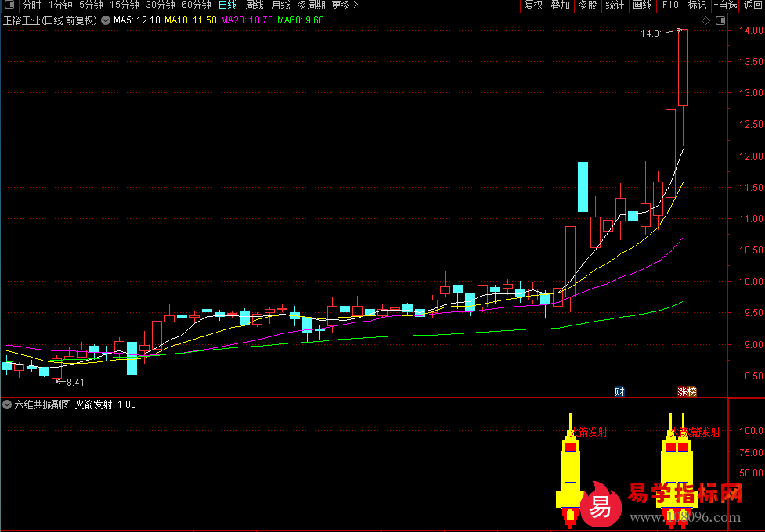The height and width of the screenshot is (532, 765).
Task: Click the MA5: 12.10 indicator label
Action: [136, 20]
